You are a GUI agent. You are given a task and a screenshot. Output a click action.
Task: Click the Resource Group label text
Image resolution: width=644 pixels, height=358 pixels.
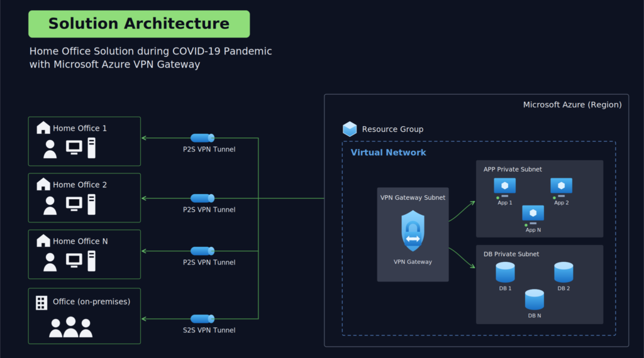pyautogui.click(x=392, y=129)
